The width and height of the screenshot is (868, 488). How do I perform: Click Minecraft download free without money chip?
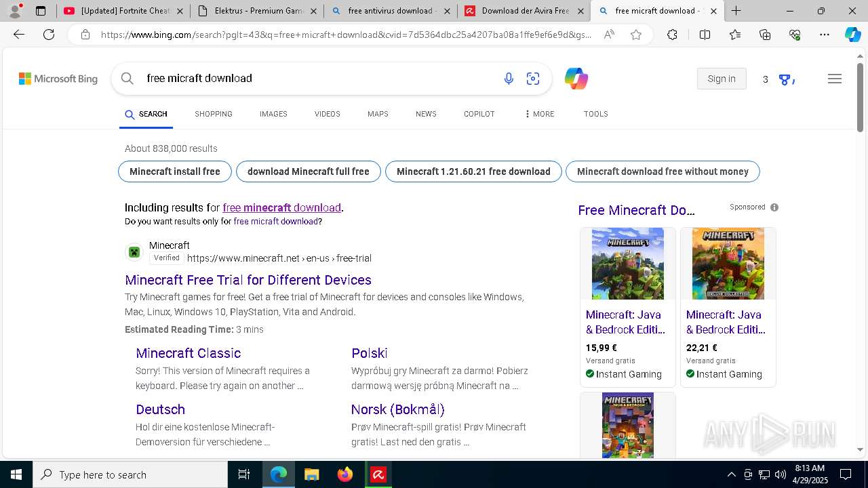(x=663, y=171)
